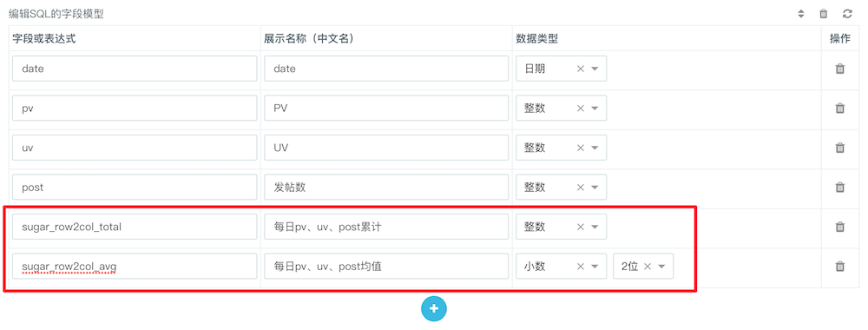The height and width of the screenshot is (330, 868).
Task: Edit the 发帖数 display name field
Action: pyautogui.click(x=386, y=188)
